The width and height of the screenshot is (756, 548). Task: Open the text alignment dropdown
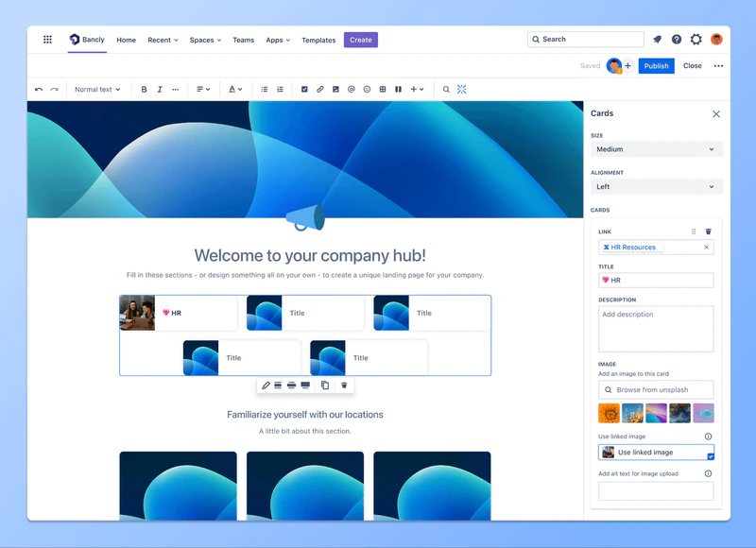pos(203,89)
